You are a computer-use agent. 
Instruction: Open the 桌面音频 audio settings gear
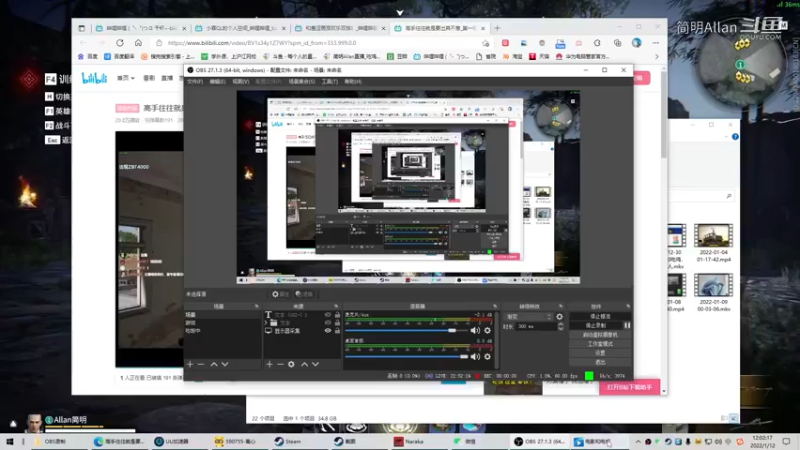point(488,357)
